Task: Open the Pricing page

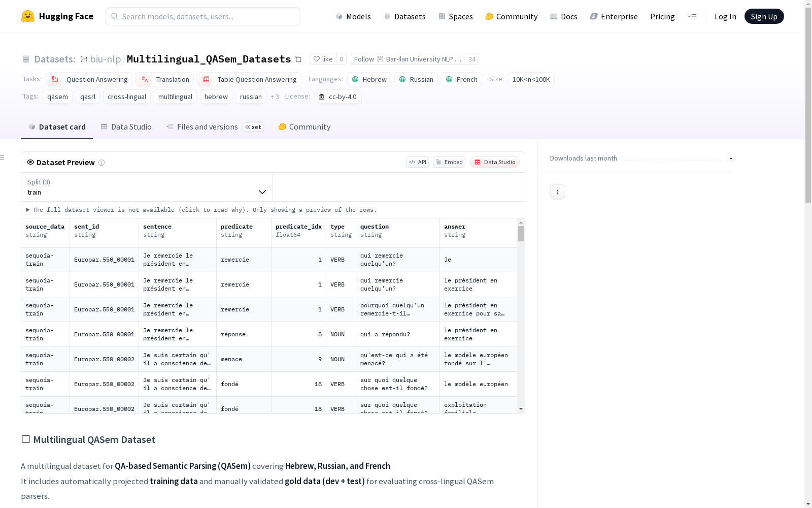Action: click(x=662, y=16)
